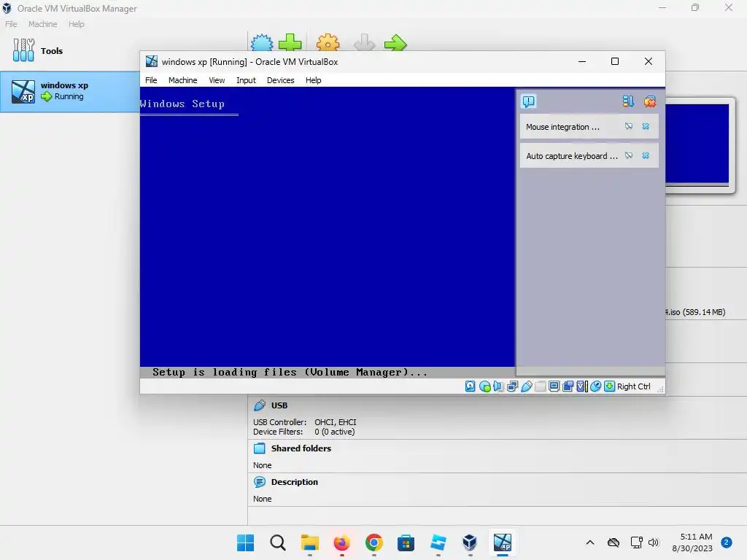Click the delete finished notifications icon
Viewport: 747px width, 560px height.
(650, 101)
